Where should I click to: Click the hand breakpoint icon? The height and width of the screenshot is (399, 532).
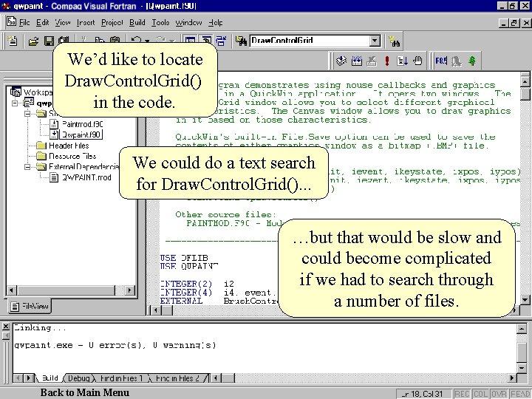[417, 61]
